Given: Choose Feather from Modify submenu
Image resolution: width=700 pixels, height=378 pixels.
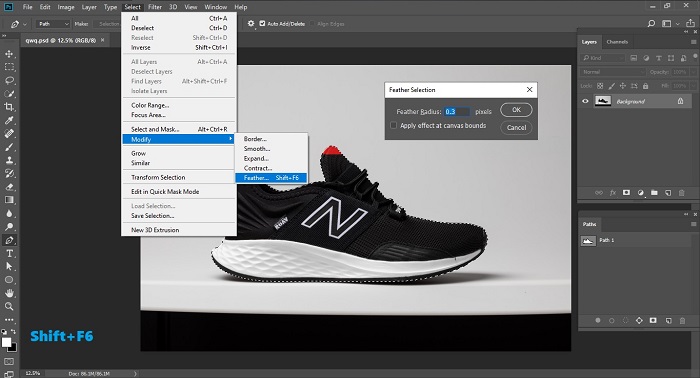Looking at the screenshot, I should pos(271,178).
